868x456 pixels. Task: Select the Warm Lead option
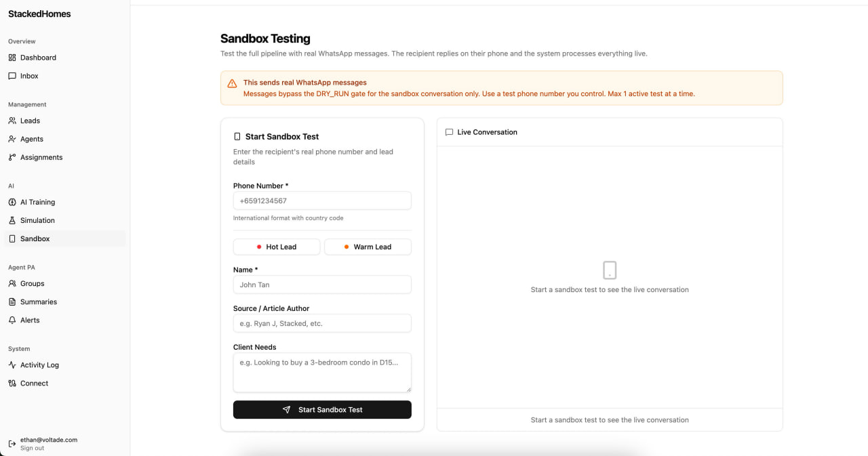[368, 247]
